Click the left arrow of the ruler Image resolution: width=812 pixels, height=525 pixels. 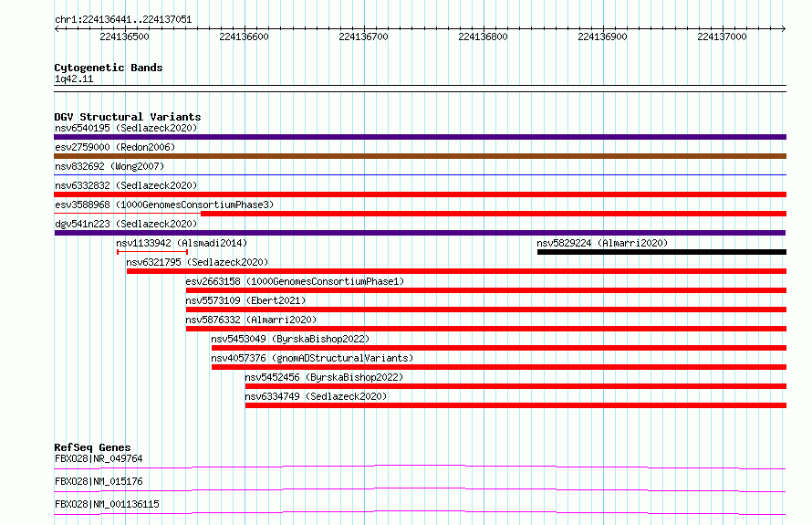click(57, 28)
